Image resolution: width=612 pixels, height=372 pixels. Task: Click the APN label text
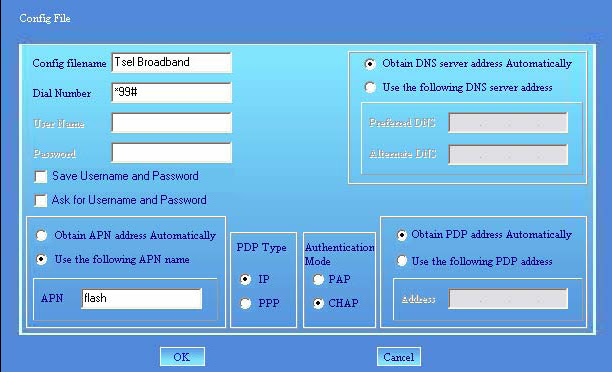(x=52, y=298)
